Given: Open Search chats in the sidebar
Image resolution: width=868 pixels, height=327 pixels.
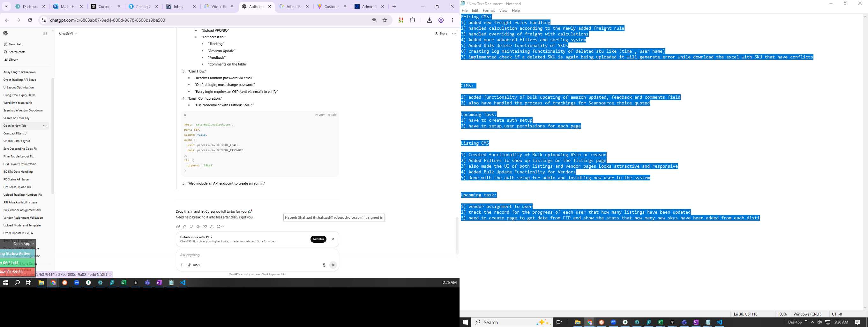Looking at the screenshot, I should click(14, 52).
